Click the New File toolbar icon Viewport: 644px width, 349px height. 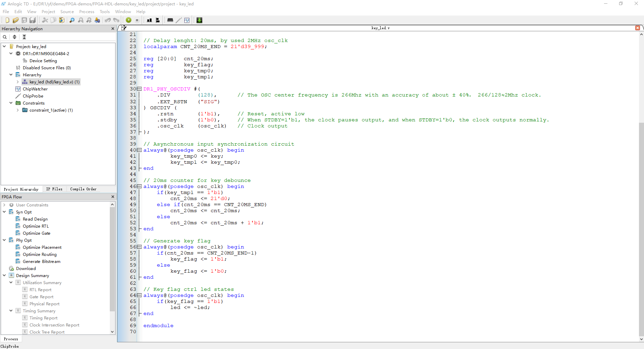pos(7,20)
